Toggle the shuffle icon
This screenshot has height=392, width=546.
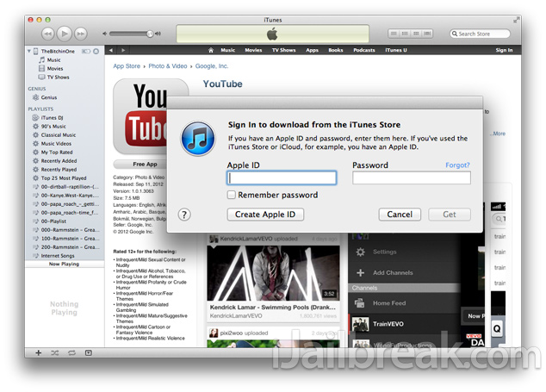point(54,352)
